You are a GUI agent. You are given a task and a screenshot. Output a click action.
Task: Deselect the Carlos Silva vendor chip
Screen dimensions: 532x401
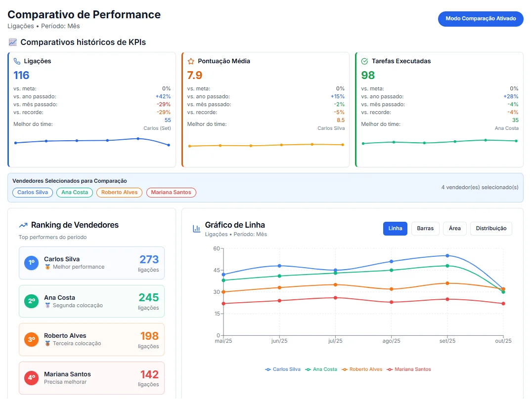[x=33, y=193]
